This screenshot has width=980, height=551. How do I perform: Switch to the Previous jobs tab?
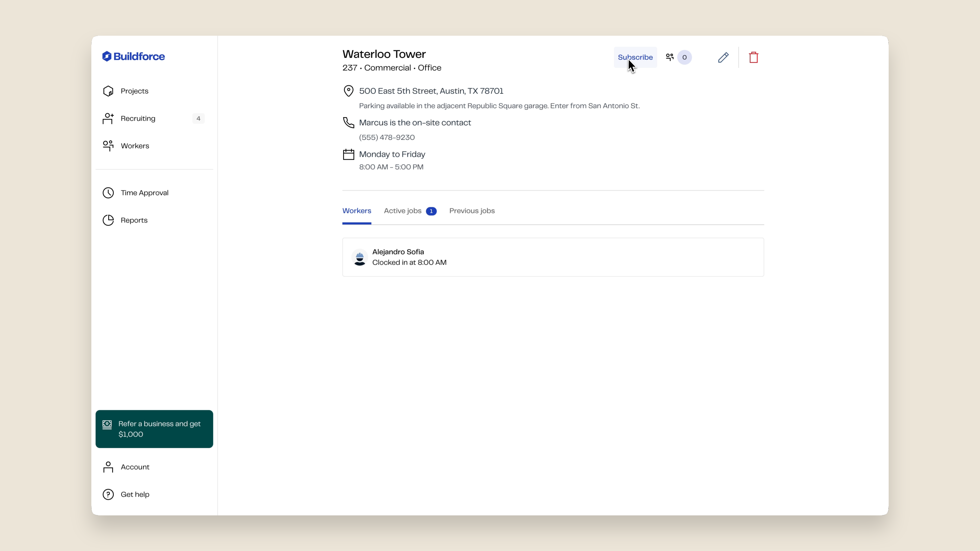click(472, 211)
